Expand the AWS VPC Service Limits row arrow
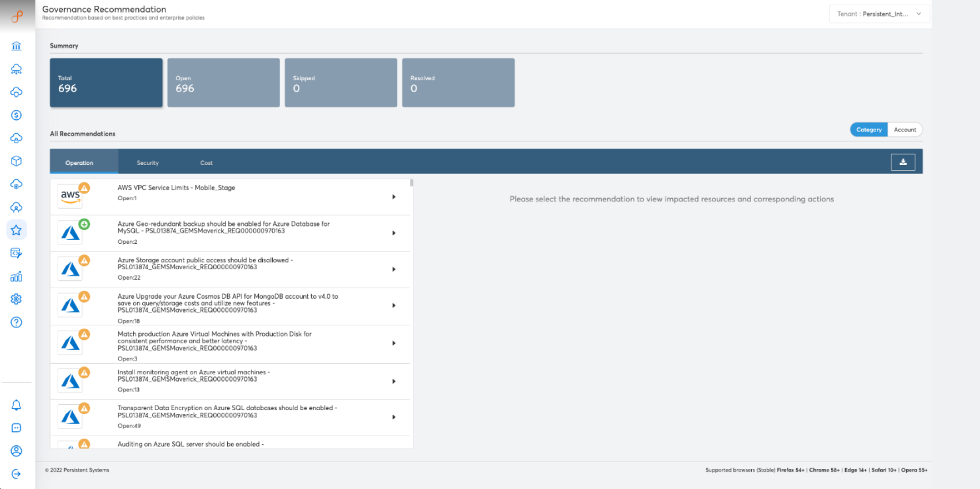The image size is (980, 489). pyautogui.click(x=394, y=197)
